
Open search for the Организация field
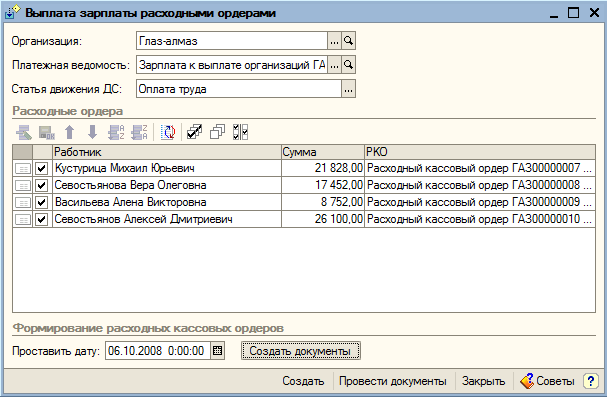(348, 41)
